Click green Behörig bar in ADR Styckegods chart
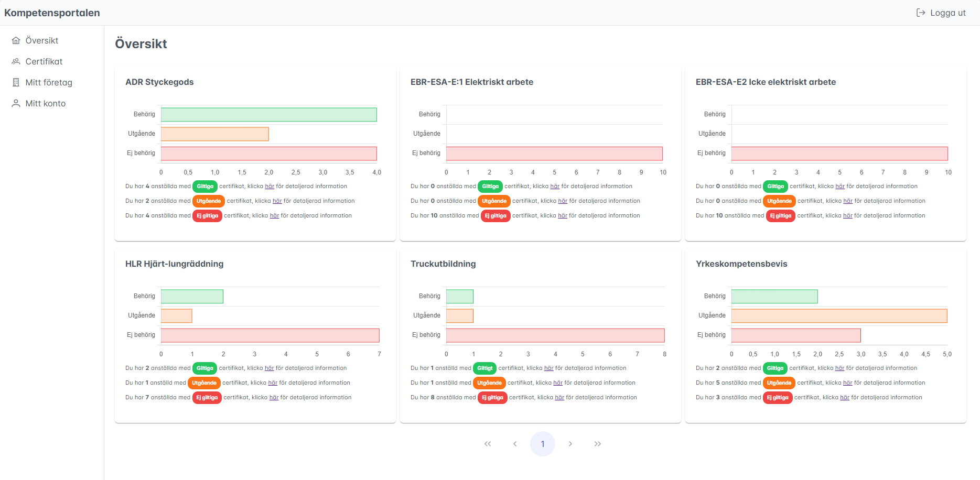The width and height of the screenshot is (980, 480). [x=269, y=114]
